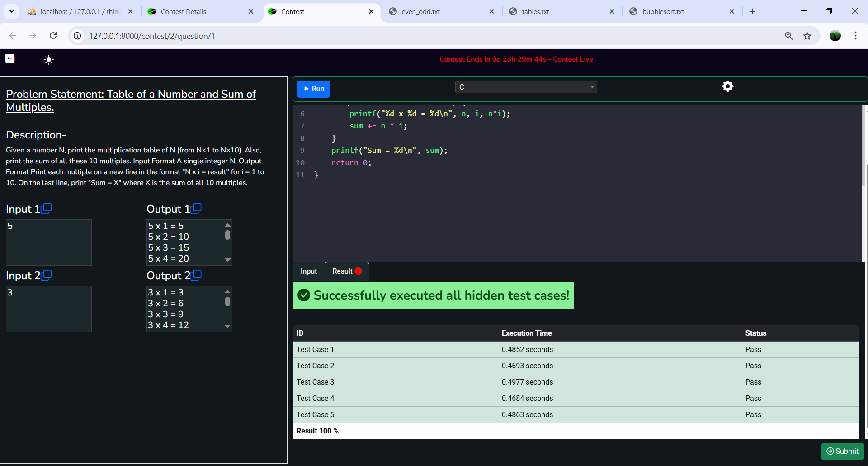868x466 pixels.
Task: Reload the contest page
Action: click(x=53, y=36)
